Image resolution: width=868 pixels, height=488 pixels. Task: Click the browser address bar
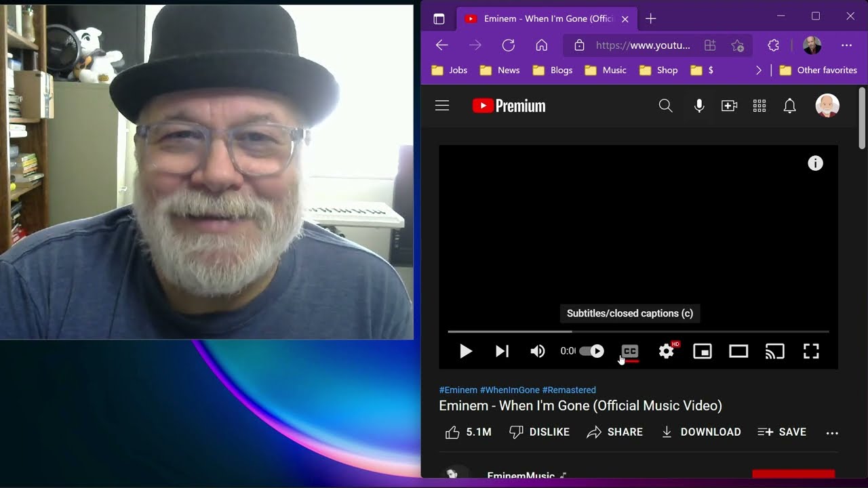(x=643, y=45)
